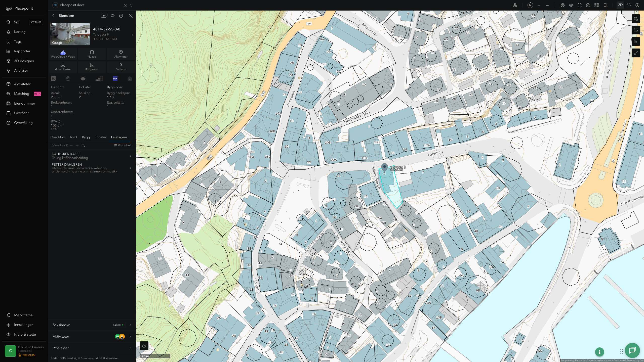Viewport: 644px width, 362px height.
Task: Open the Overblikk tab
Action: click(58, 137)
